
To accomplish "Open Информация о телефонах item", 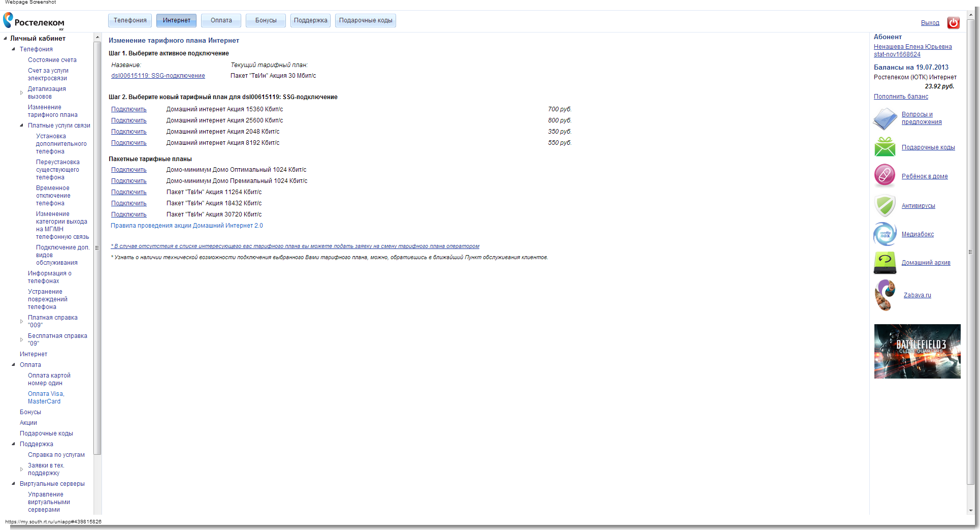I will click(x=49, y=277).
